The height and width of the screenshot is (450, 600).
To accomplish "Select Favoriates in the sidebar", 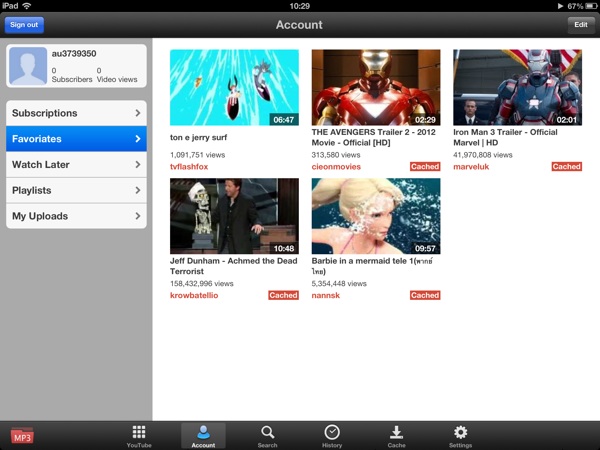I will [76, 139].
